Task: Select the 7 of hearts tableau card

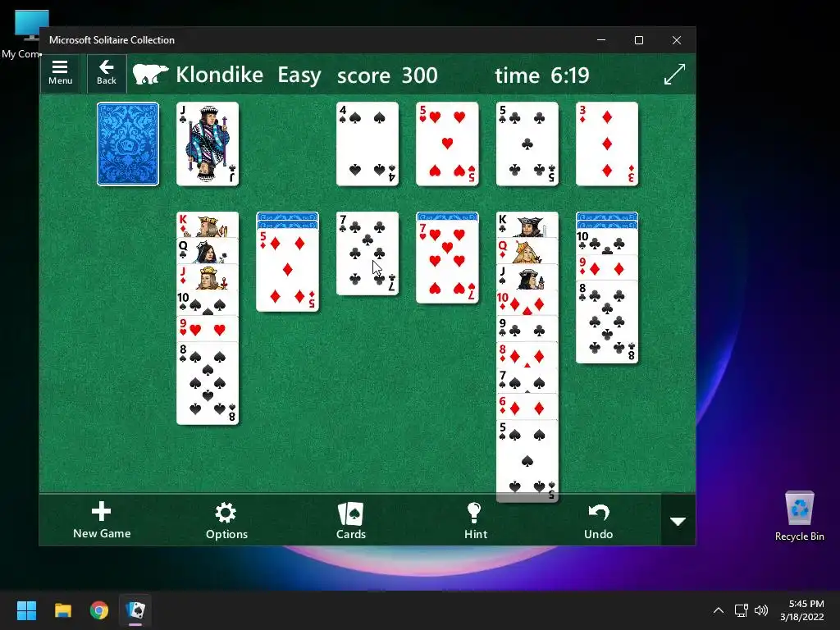Action: 447,262
